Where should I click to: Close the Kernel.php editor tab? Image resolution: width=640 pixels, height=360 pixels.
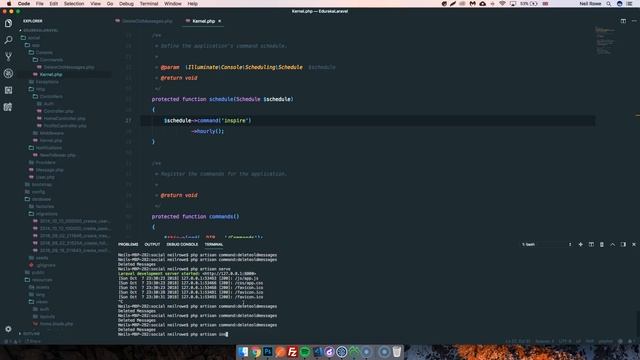pyautogui.click(x=220, y=21)
